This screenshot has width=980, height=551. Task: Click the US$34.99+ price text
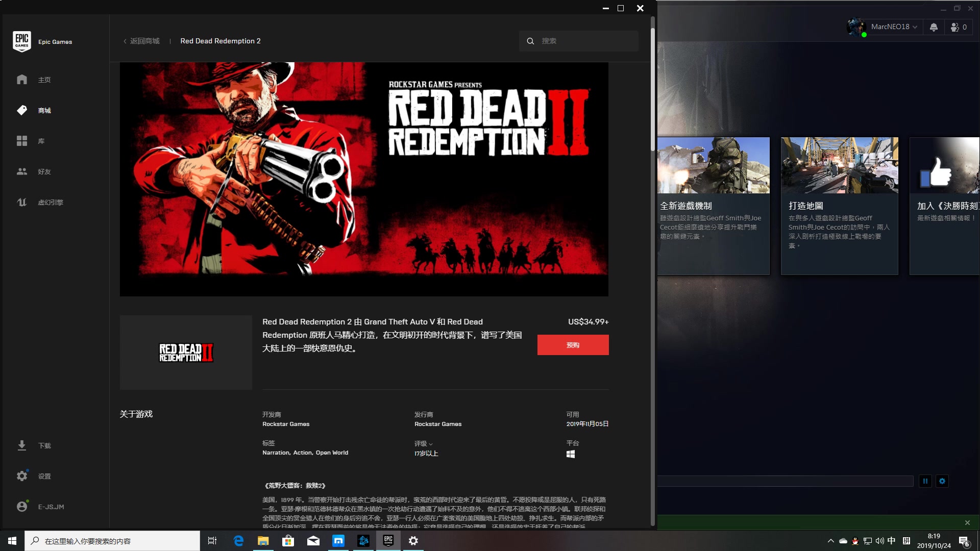tap(589, 322)
